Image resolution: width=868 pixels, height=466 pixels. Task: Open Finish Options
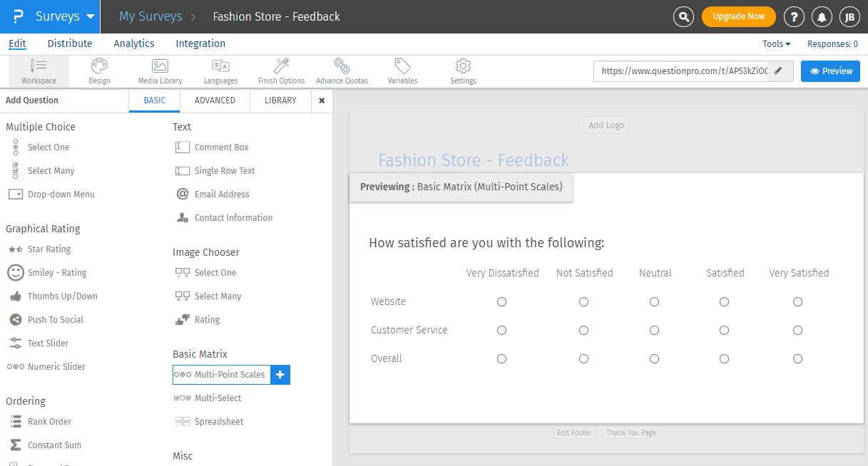[x=281, y=71]
